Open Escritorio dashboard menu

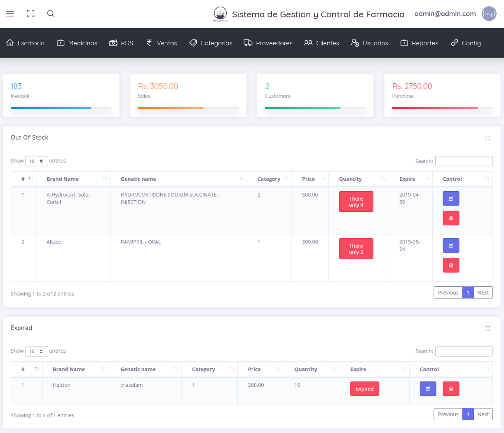[26, 43]
